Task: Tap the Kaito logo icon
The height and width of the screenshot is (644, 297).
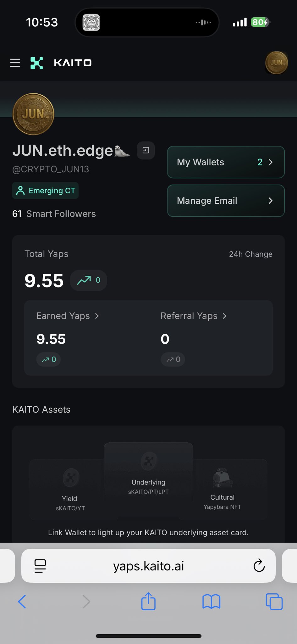Action: [37, 63]
